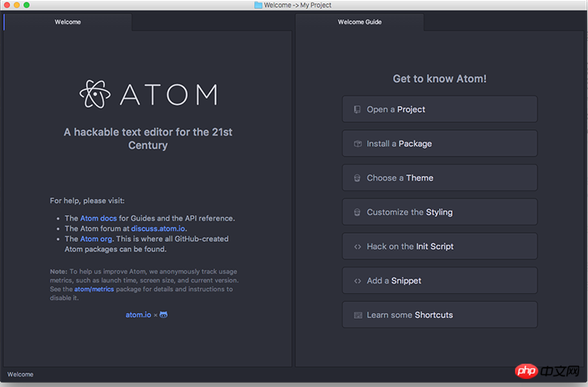Click the 'A hackable text editor' tagline

tap(148, 139)
